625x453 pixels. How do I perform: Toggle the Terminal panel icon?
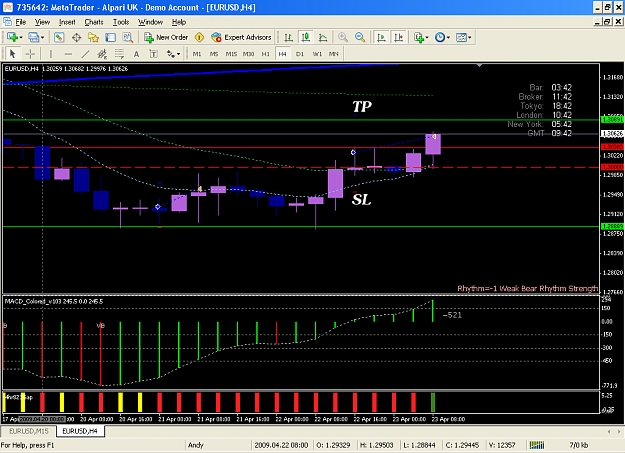[x=110, y=37]
